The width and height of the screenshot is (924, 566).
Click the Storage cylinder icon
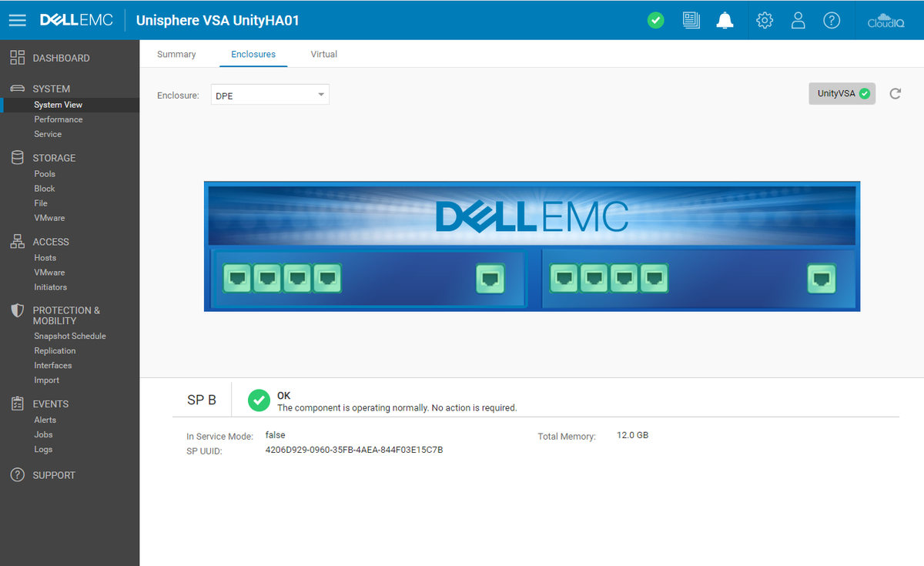coord(17,158)
